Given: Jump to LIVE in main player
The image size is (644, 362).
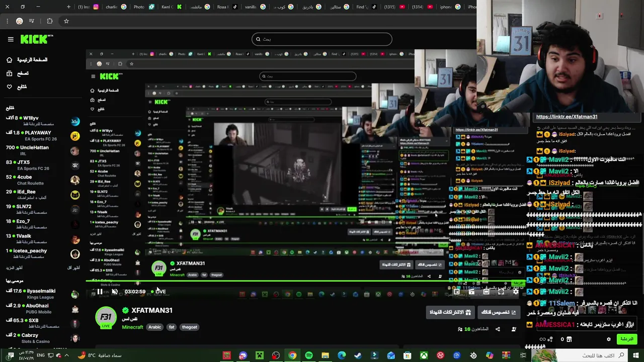Looking at the screenshot, I should tap(158, 292).
